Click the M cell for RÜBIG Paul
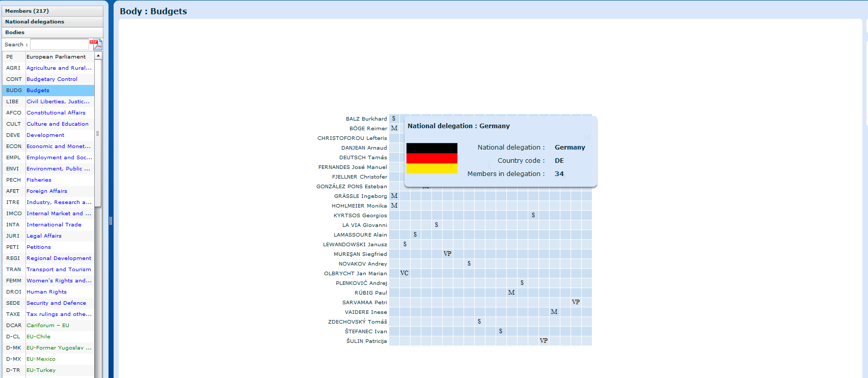Screen dimensions: 868x378 click(511, 293)
